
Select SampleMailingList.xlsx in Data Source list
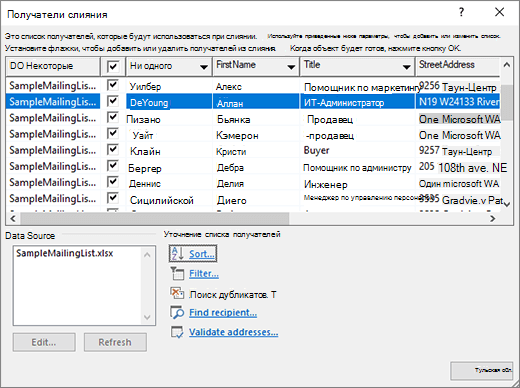tap(65, 253)
